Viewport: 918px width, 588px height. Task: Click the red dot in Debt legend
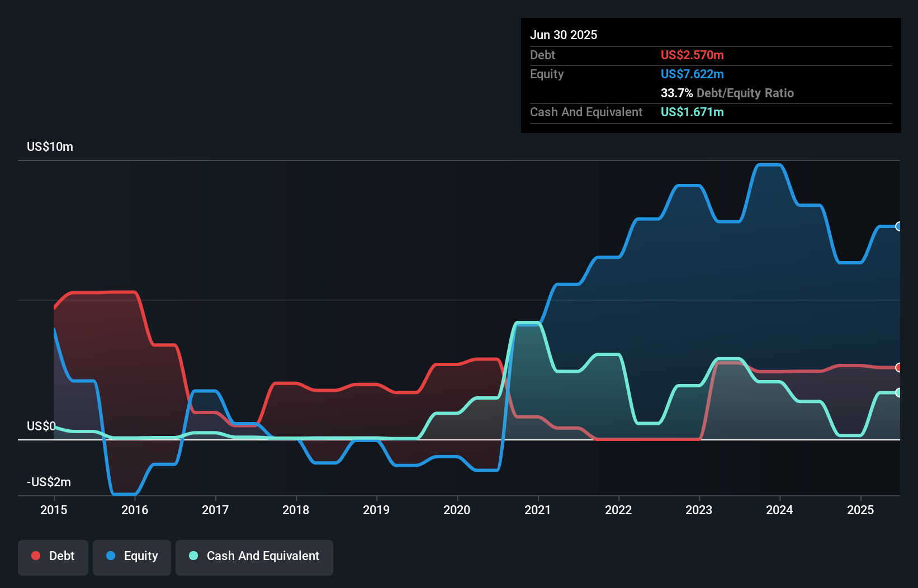(36, 556)
